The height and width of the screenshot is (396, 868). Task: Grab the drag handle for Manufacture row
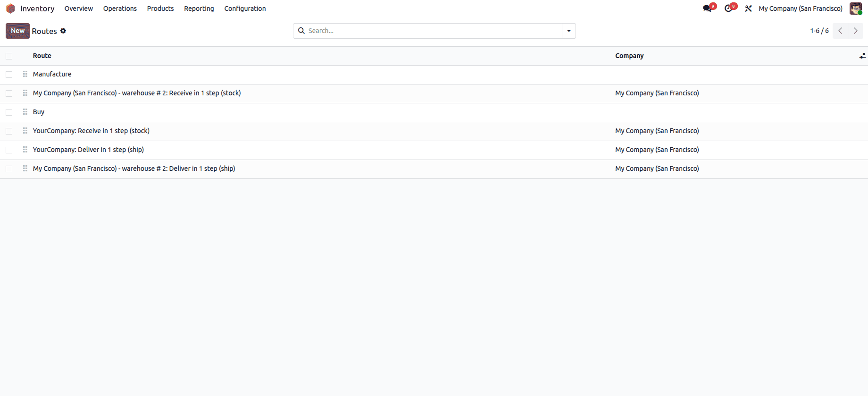click(x=25, y=74)
